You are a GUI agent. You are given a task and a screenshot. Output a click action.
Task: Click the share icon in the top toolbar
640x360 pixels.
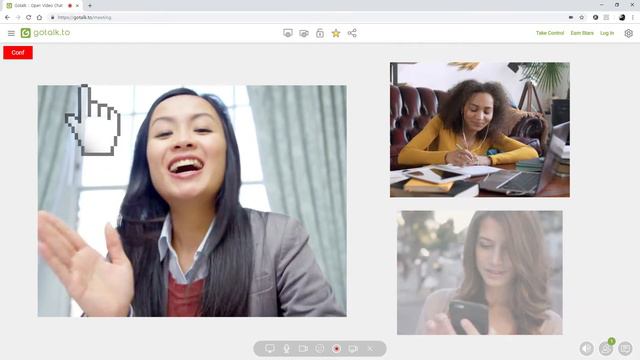click(x=352, y=33)
